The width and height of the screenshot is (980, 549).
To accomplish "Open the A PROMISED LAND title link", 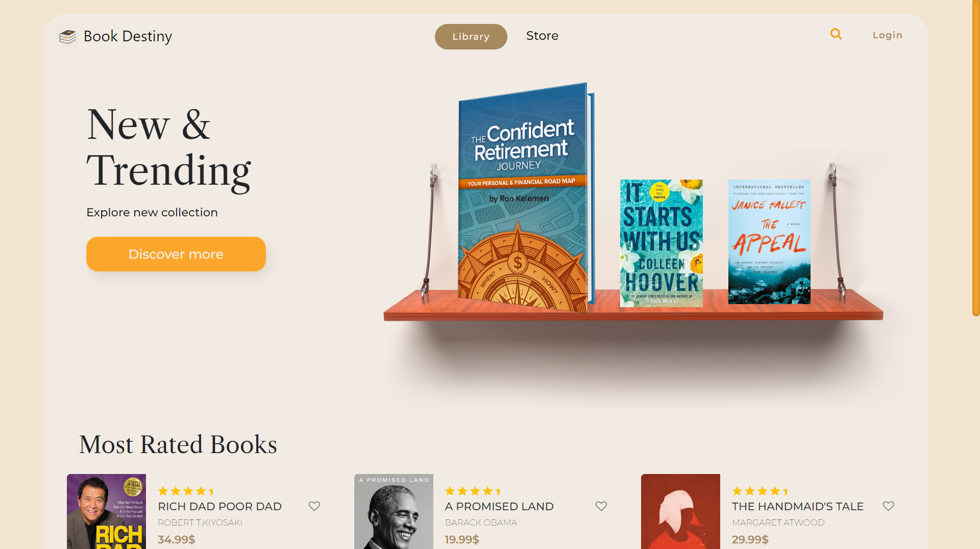I will click(x=499, y=507).
